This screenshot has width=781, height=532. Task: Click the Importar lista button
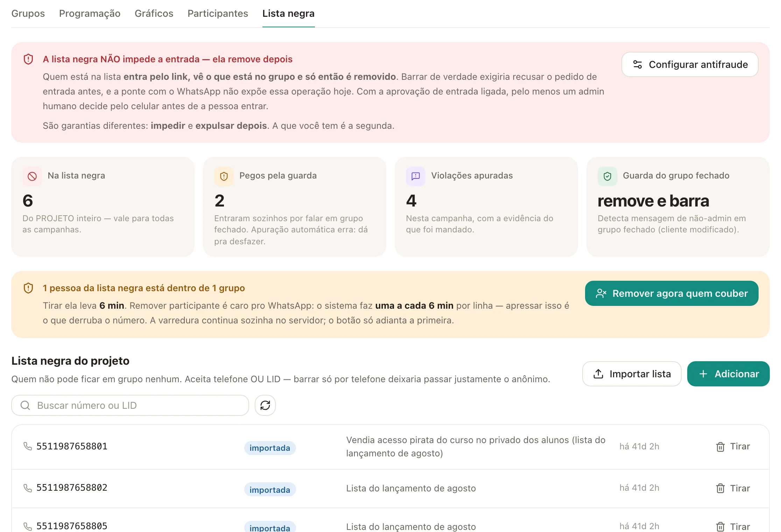632,374
